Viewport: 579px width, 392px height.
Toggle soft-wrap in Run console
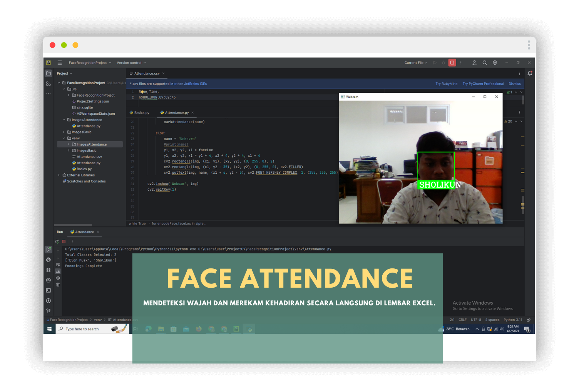pyautogui.click(x=58, y=265)
